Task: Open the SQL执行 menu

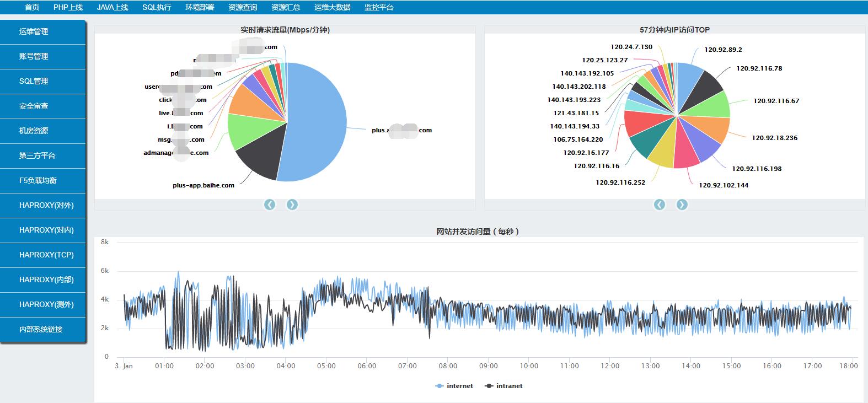Action: pos(157,7)
